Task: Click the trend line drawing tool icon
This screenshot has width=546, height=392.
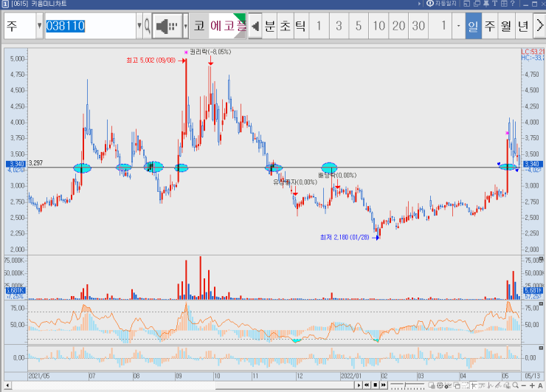Action: pos(490,385)
